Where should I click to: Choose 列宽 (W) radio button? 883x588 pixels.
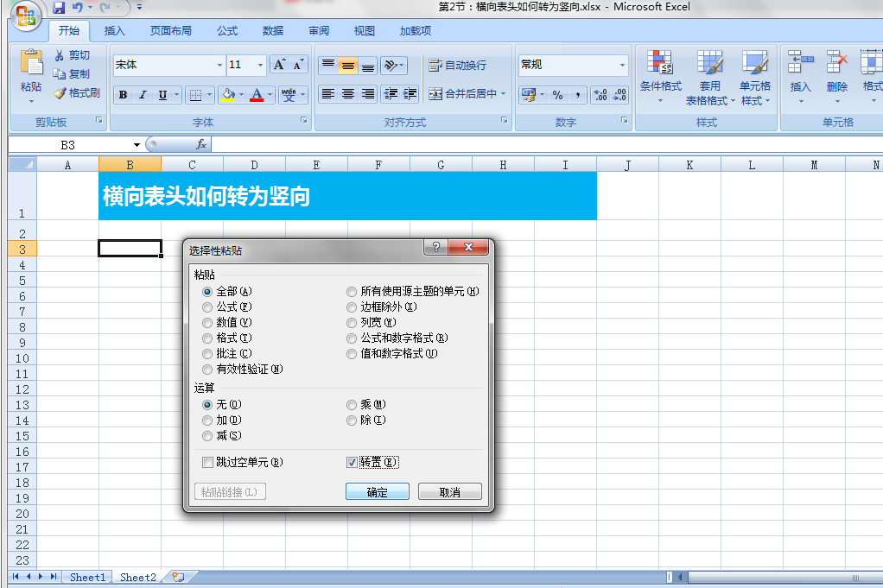click(352, 323)
